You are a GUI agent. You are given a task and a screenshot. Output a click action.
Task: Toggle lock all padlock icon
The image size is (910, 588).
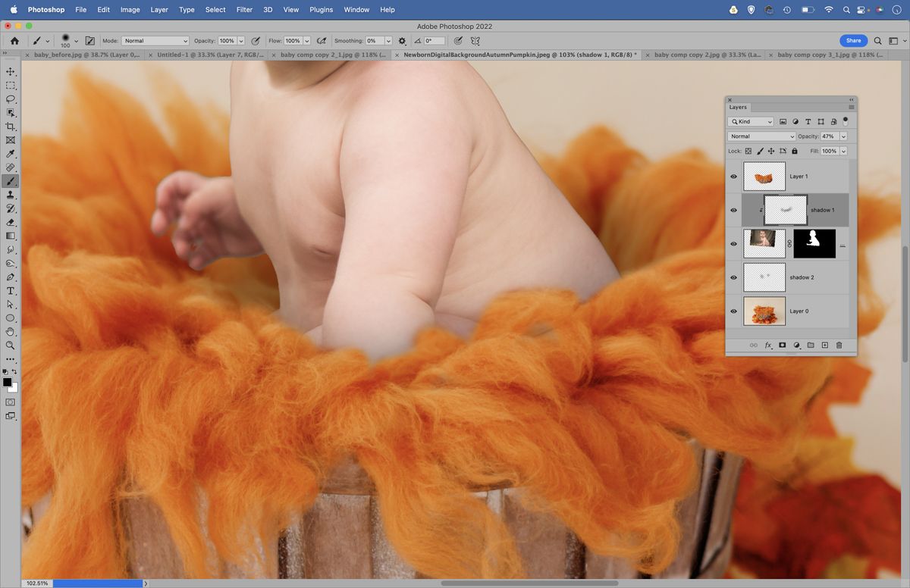click(794, 151)
